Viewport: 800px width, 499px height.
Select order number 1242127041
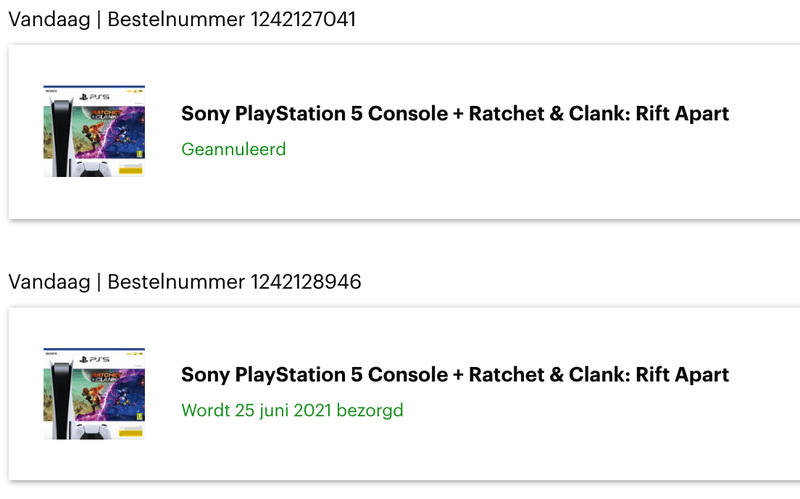(303, 19)
